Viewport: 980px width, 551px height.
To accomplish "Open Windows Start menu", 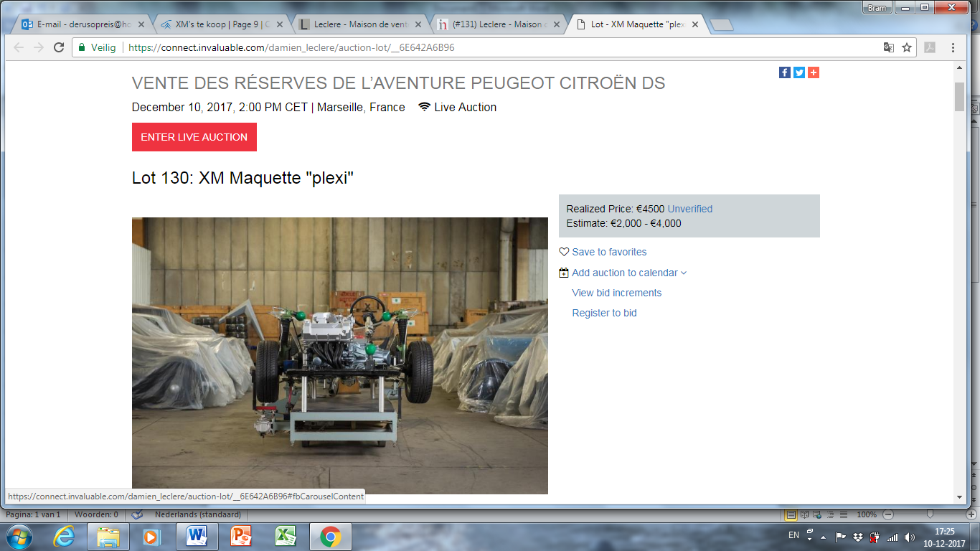I will pyautogui.click(x=19, y=537).
